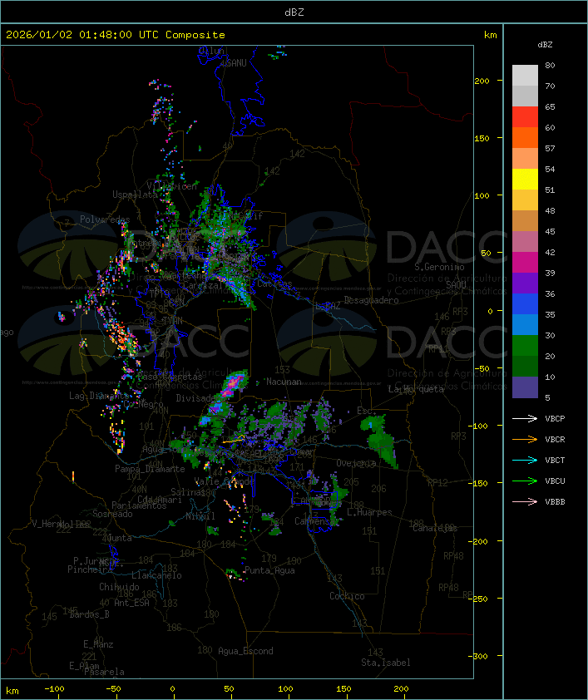Choose the tan brown 45–48 dBZ swatch

click(x=525, y=220)
